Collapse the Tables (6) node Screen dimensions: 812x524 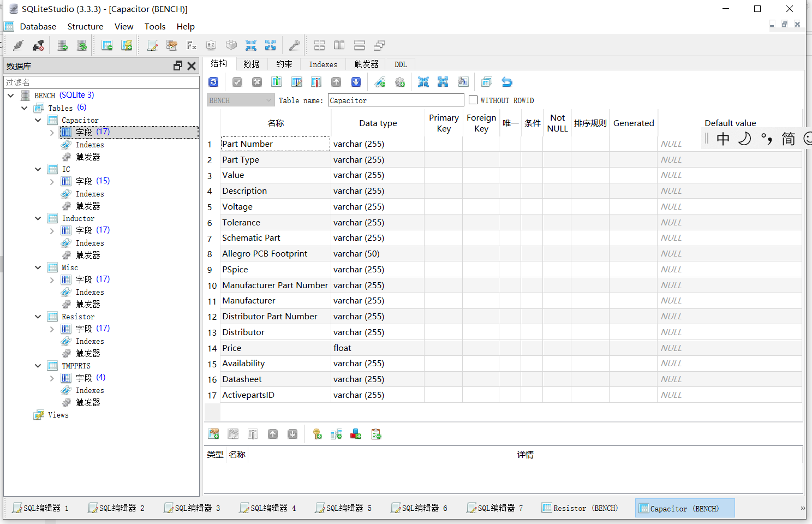tap(25, 108)
